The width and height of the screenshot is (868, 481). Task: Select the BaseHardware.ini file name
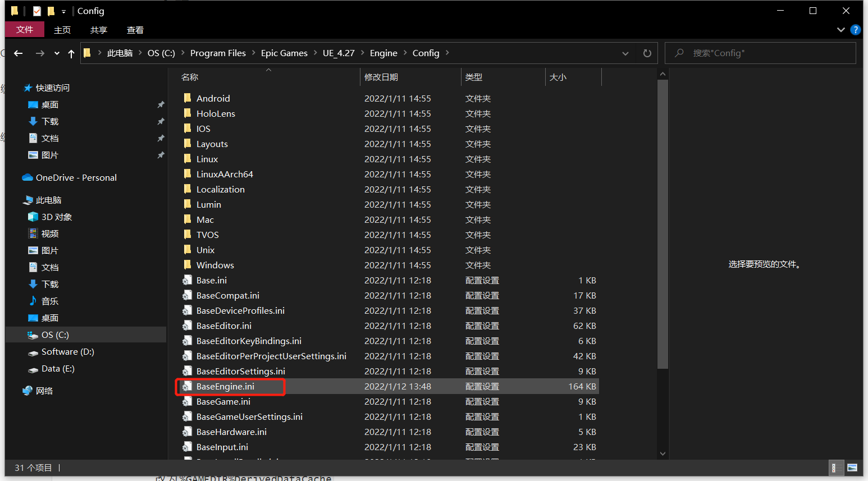231,432
